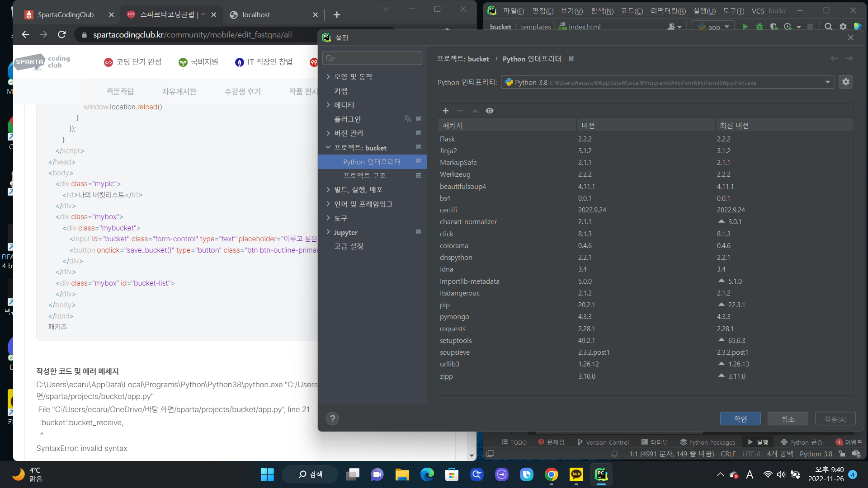The width and height of the screenshot is (868, 488).
Task: Expand the 에디터 settings node
Action: [328, 105]
